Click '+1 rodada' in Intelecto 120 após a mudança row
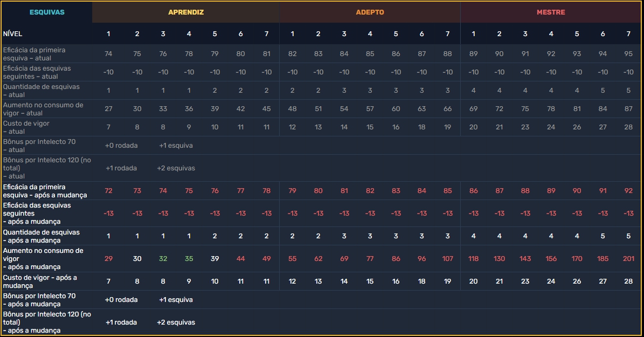The height and width of the screenshot is (337, 644). pos(121,322)
